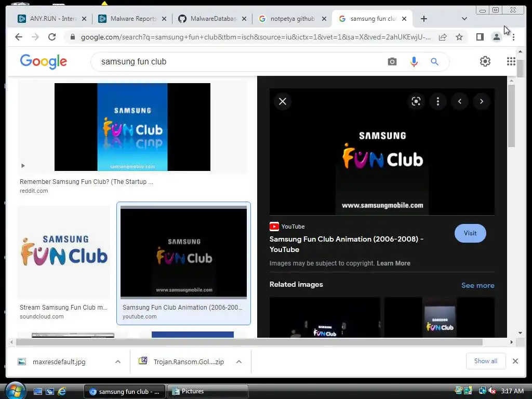Open reddit Samsung Fun Club thumbnail
532x399 pixels.
[132, 127]
